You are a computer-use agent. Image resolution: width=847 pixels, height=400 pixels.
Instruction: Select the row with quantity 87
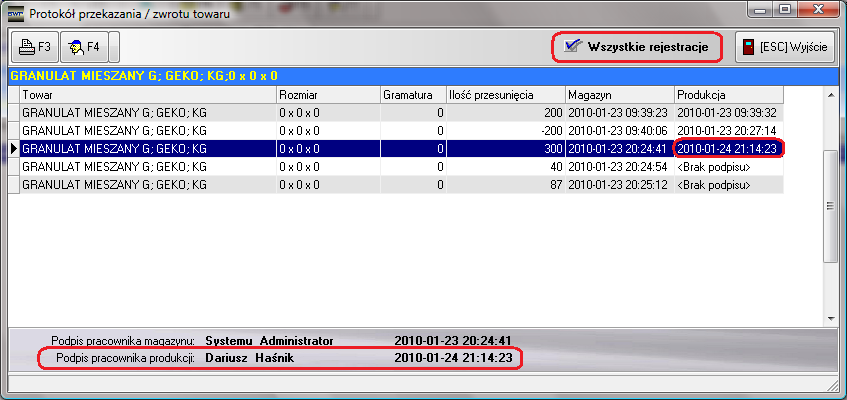pos(147,184)
